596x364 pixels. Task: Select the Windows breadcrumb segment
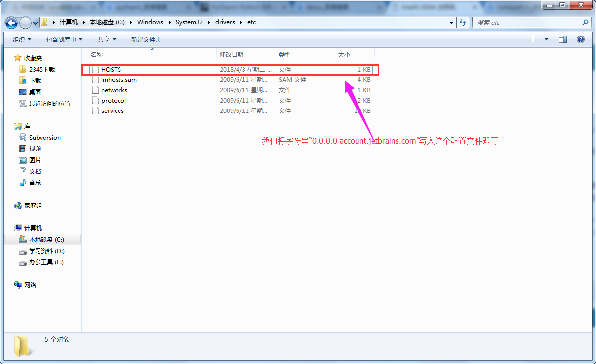click(150, 22)
